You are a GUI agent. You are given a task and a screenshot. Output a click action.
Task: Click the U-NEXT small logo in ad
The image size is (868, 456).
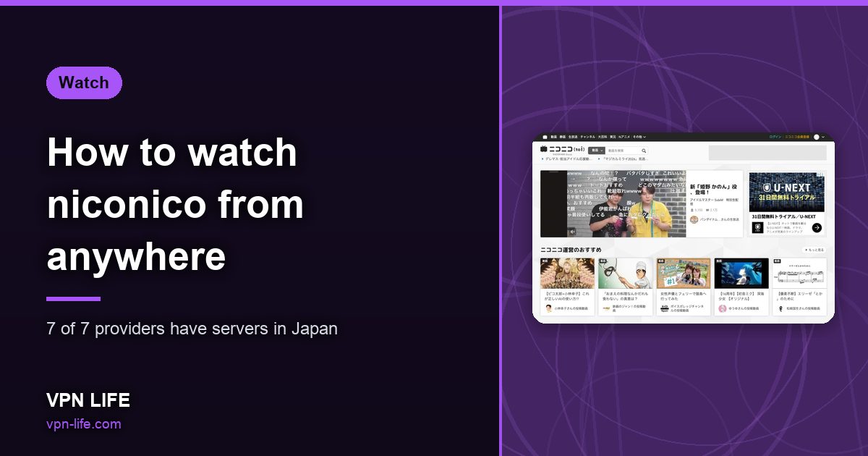(758, 227)
